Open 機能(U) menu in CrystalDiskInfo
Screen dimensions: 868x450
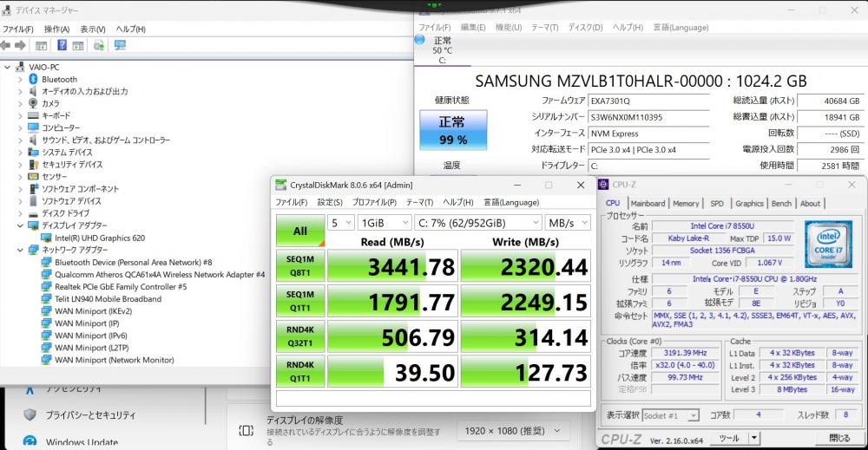pyautogui.click(x=508, y=27)
